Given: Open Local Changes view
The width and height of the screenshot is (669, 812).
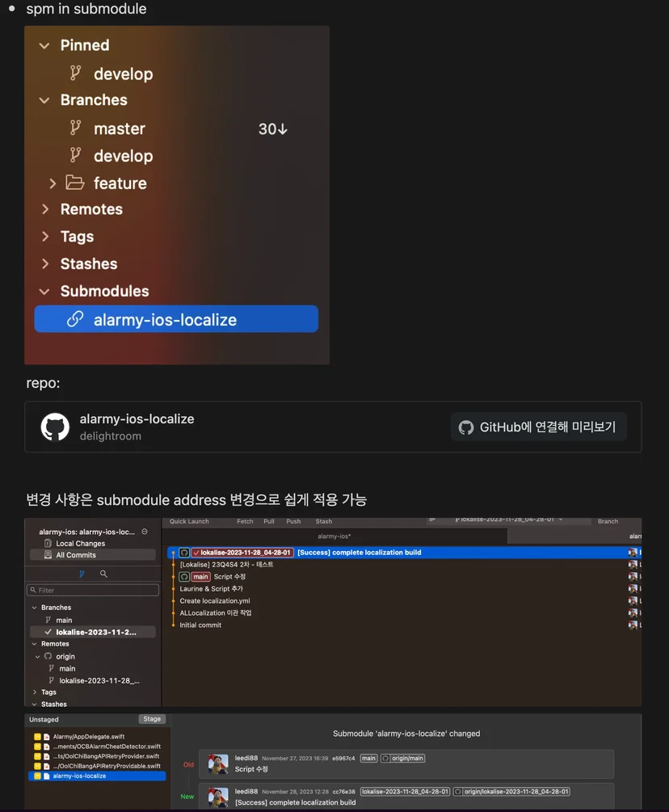Looking at the screenshot, I should pyautogui.click(x=80, y=543).
